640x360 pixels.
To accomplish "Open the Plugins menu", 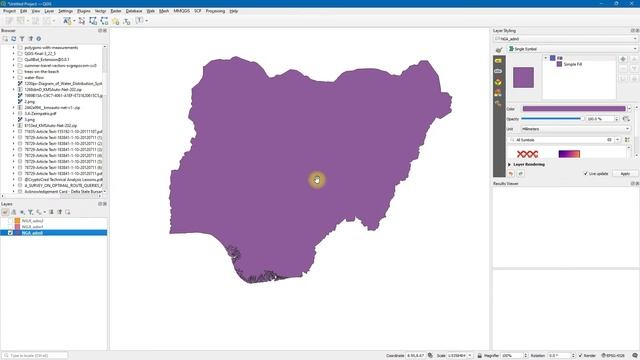I will point(84,11).
